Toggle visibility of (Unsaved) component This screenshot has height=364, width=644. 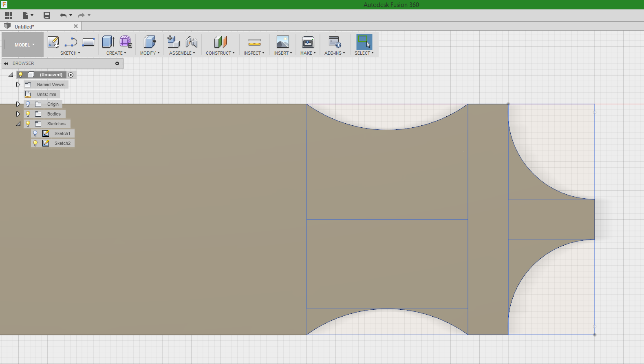20,75
